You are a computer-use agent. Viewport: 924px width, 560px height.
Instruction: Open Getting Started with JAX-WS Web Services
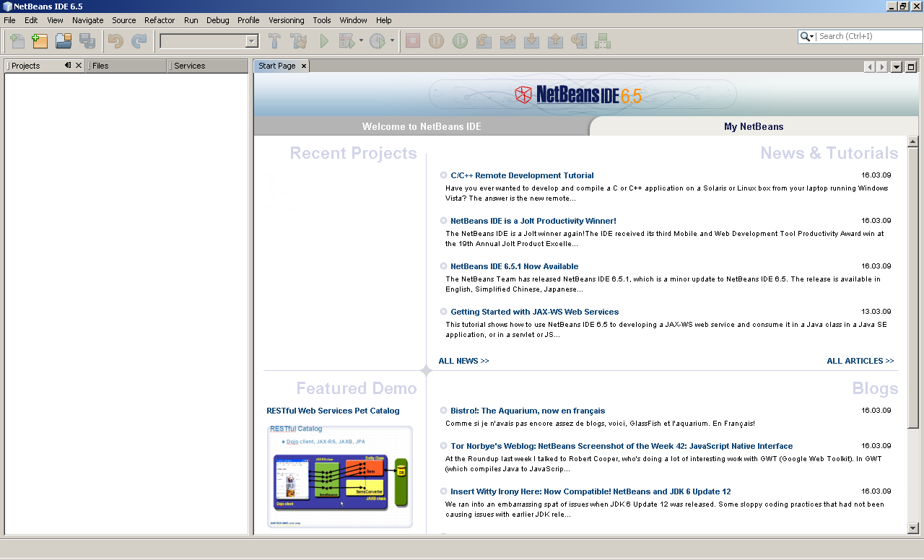(x=535, y=312)
